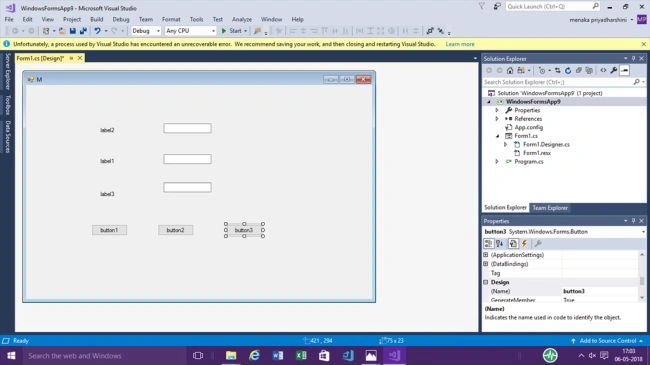Click the Task View taskbar icon
650x365 pixels.
click(x=198, y=355)
